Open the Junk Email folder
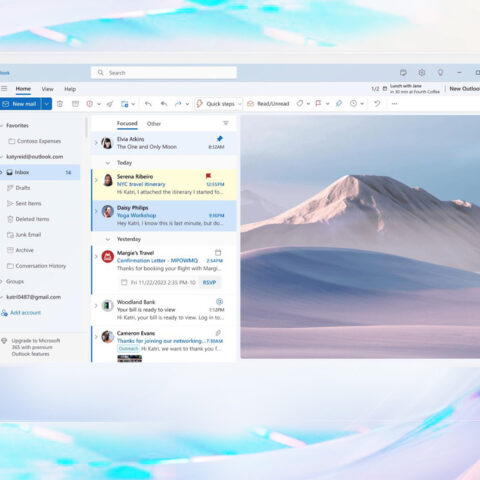Screen dimensions: 480x480 click(28, 235)
